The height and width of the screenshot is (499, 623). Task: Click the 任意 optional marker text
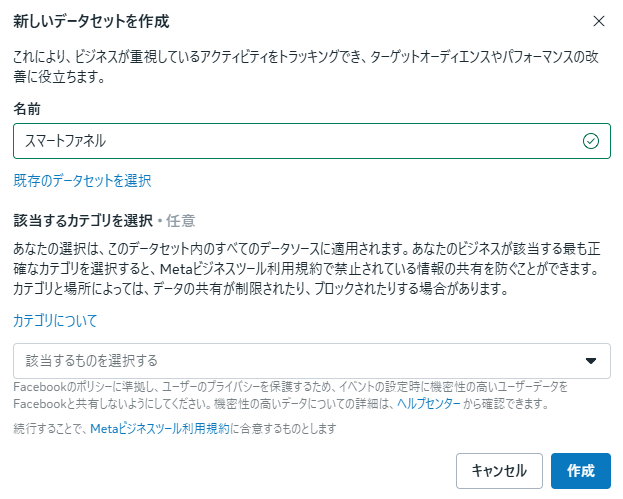tap(181, 221)
